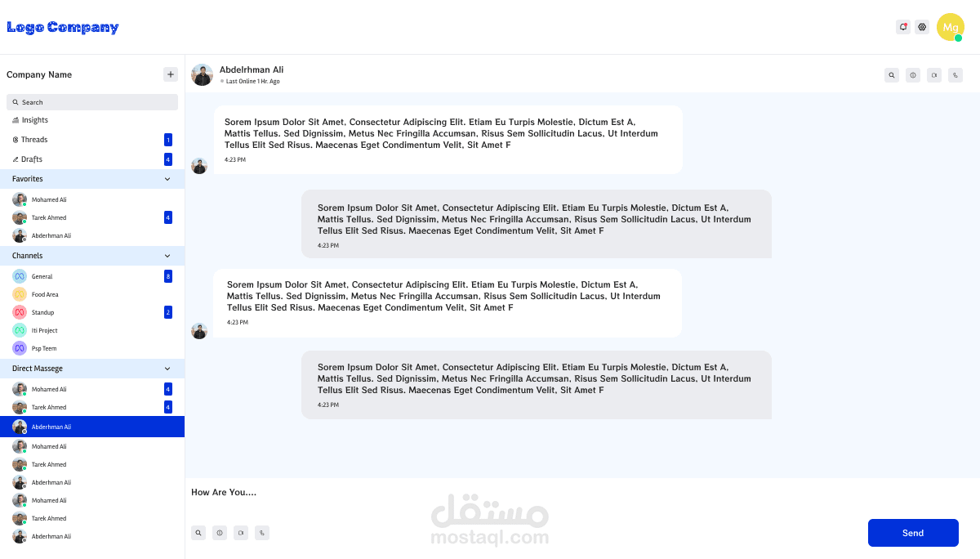Collapse the Channels section chevron
The height and width of the screenshot is (559, 980).
pos(167,256)
